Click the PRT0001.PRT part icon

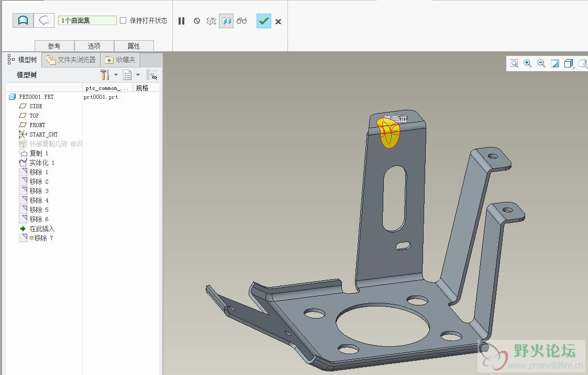click(x=12, y=97)
